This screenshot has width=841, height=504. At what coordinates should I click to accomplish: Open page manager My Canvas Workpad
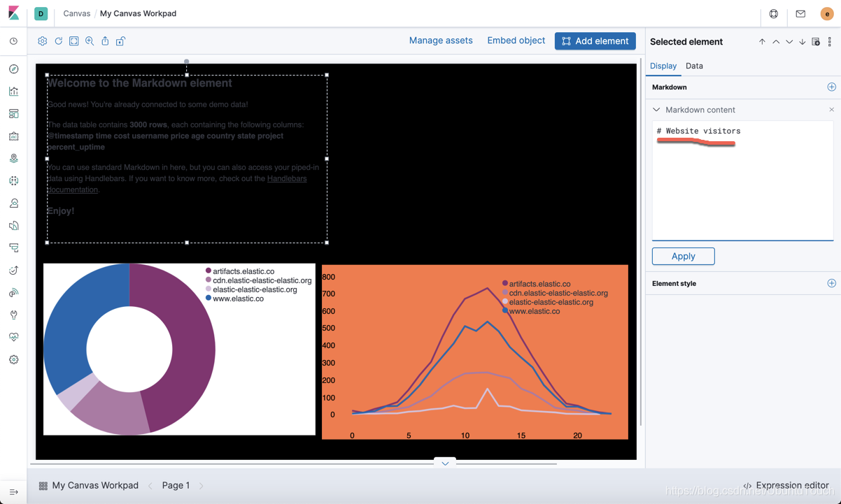(88, 485)
